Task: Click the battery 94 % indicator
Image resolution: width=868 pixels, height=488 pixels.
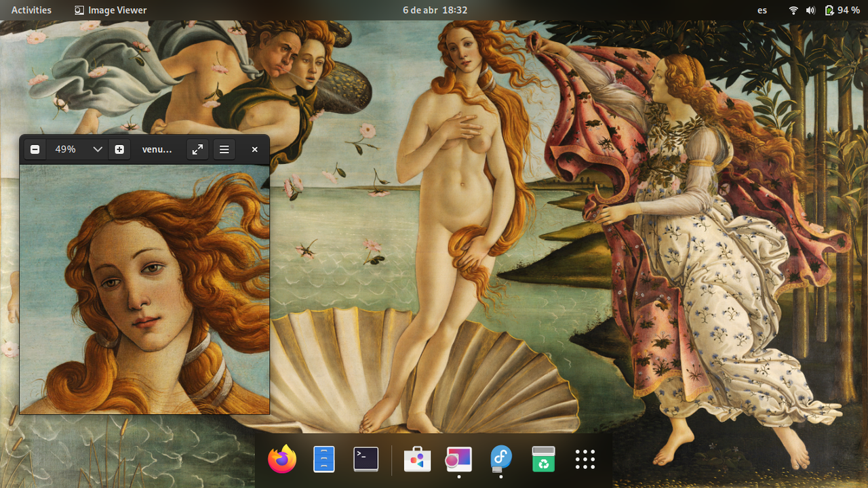Action: [842, 10]
